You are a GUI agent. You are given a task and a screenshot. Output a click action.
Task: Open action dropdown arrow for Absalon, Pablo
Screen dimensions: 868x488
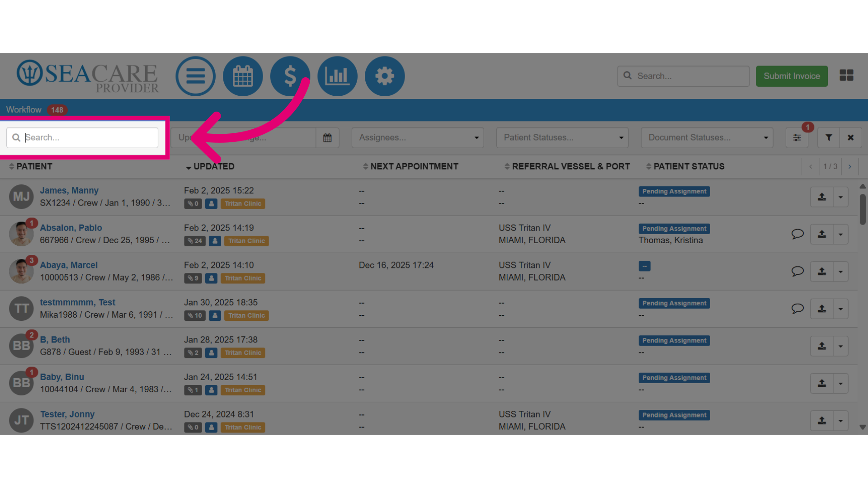tap(841, 234)
